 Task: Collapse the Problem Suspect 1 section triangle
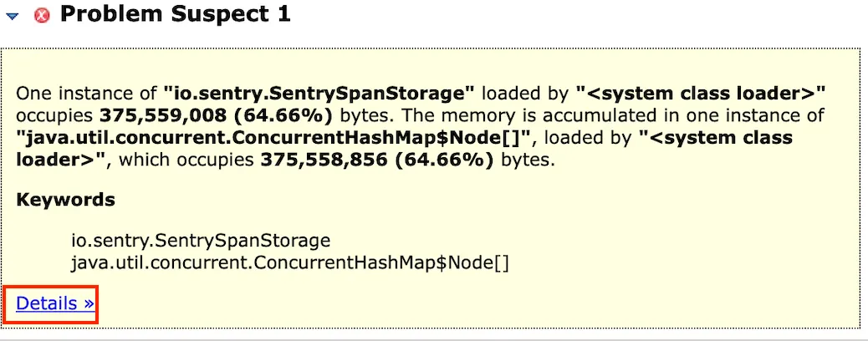coord(12,16)
